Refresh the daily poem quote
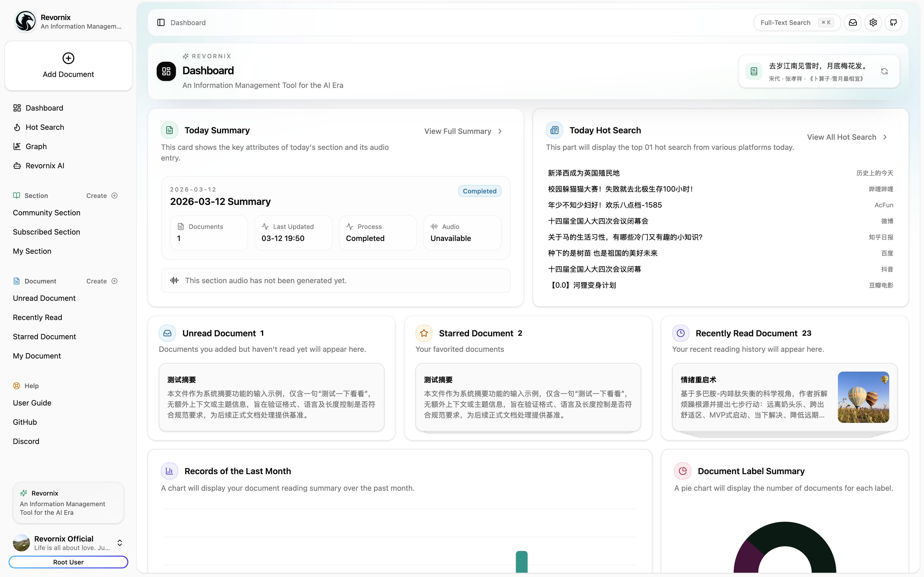 pyautogui.click(x=884, y=71)
